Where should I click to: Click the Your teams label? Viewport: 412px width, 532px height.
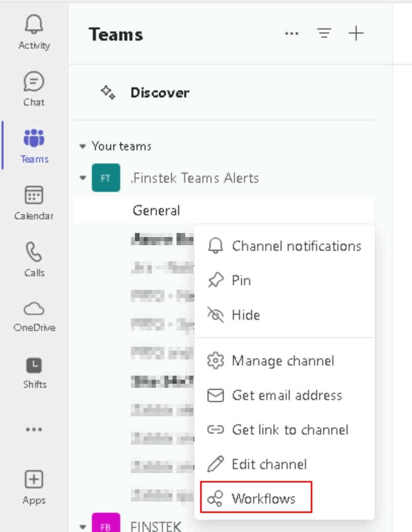pos(121,146)
